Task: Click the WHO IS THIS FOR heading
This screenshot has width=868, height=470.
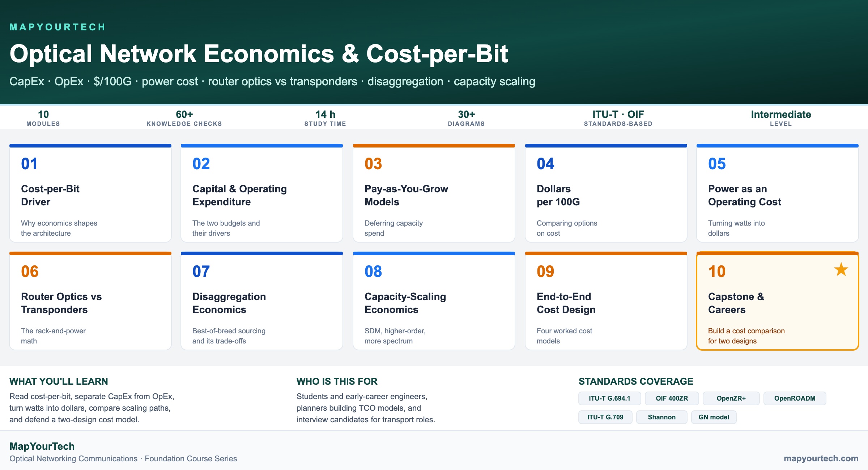Action: tap(337, 381)
